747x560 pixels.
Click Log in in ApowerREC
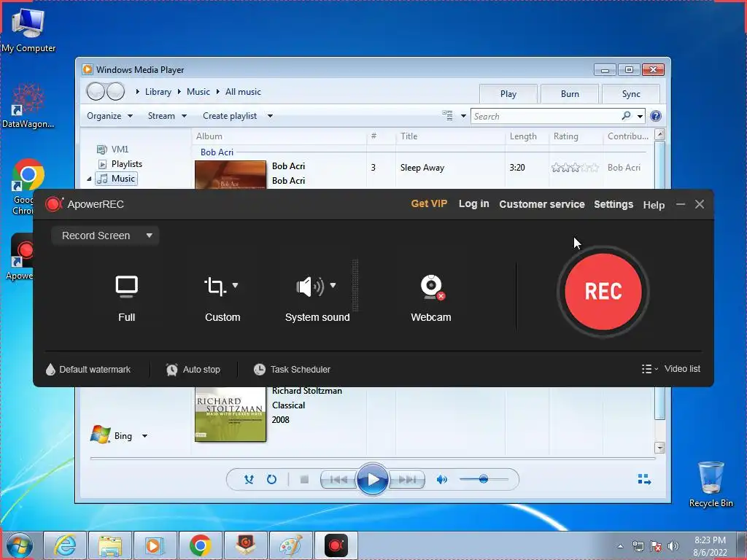tap(473, 204)
